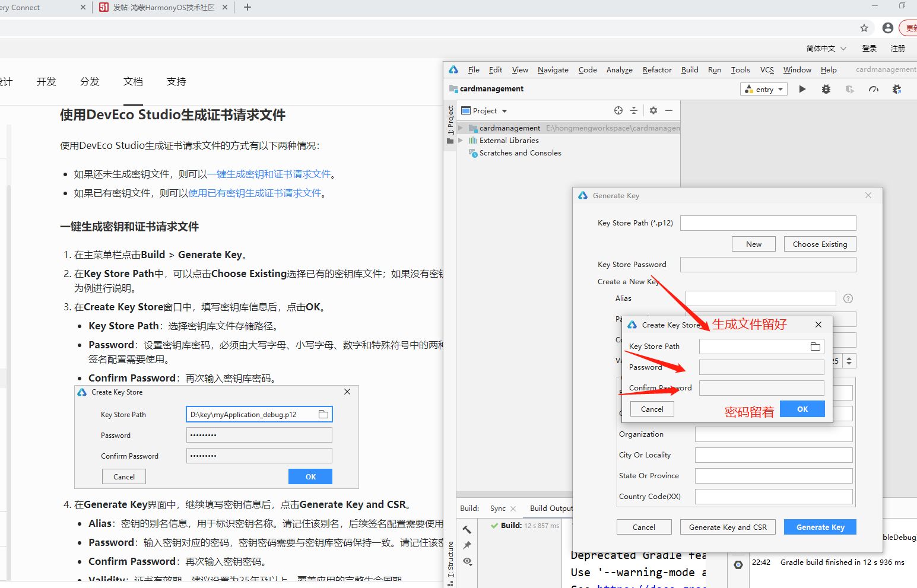
Task: Open the VCS menu
Action: [767, 69]
